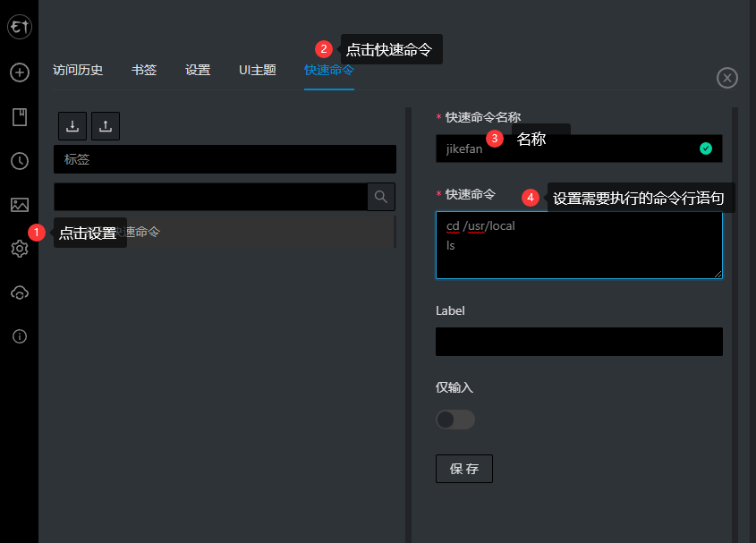
Task: Select the new 快速命令 list item
Action: [225, 232]
